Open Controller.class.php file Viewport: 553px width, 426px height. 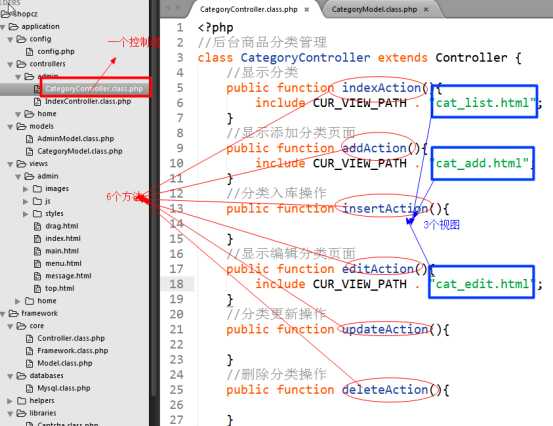coord(71,339)
